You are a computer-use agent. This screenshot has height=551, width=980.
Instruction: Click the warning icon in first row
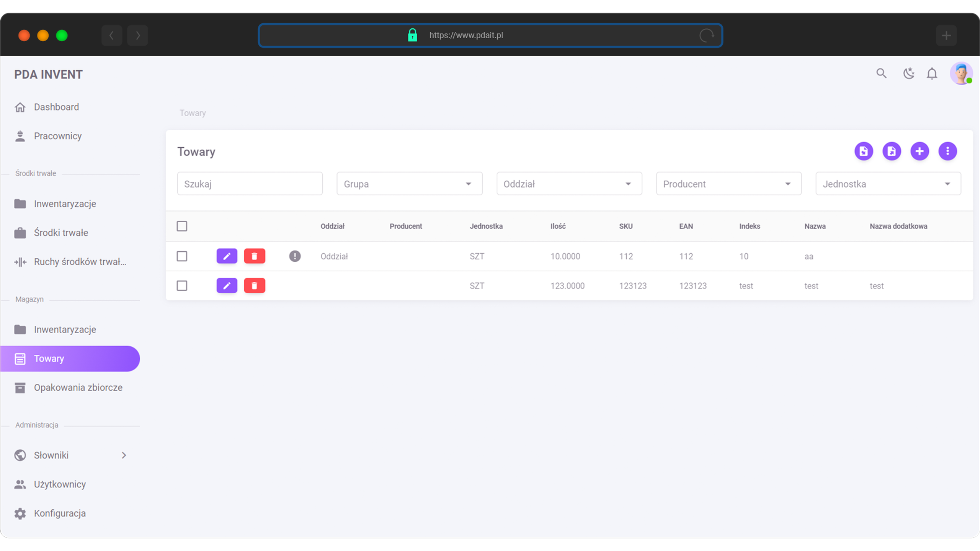pyautogui.click(x=295, y=256)
